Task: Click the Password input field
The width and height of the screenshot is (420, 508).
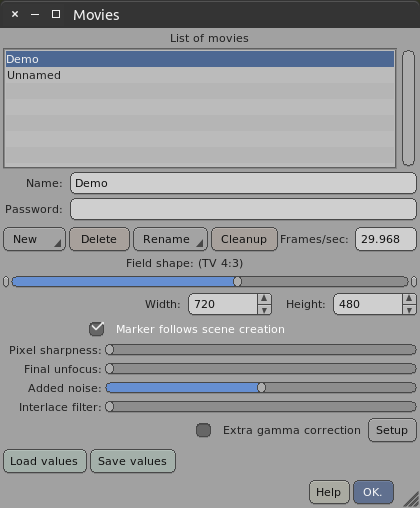Action: 243,209
